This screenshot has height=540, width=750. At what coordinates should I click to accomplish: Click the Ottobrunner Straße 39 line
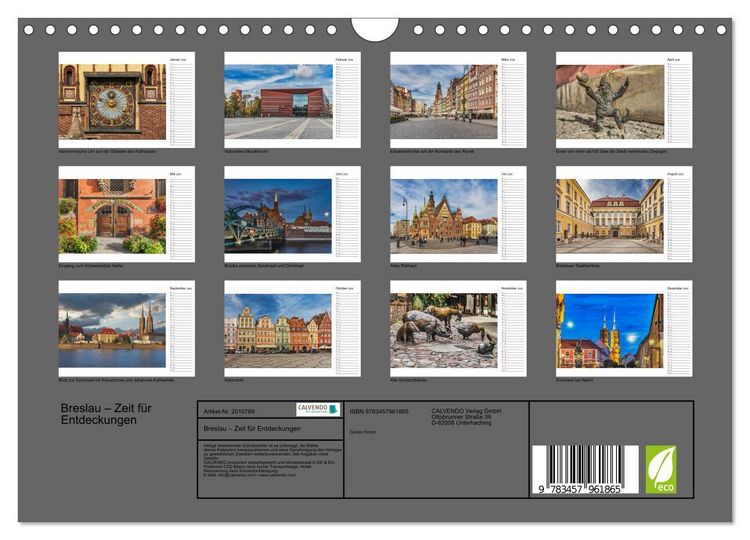pos(461,417)
